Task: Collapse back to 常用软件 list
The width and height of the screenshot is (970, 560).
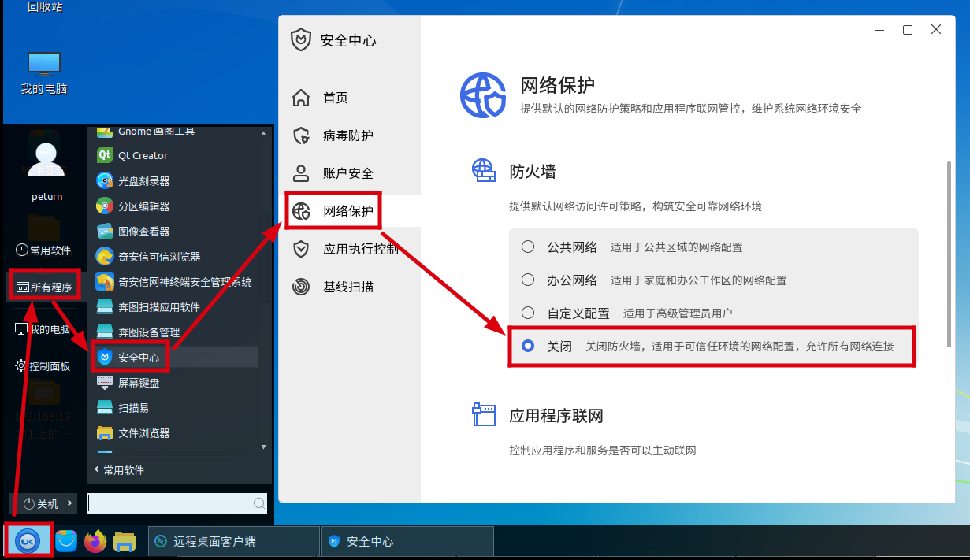Action: 118,470
